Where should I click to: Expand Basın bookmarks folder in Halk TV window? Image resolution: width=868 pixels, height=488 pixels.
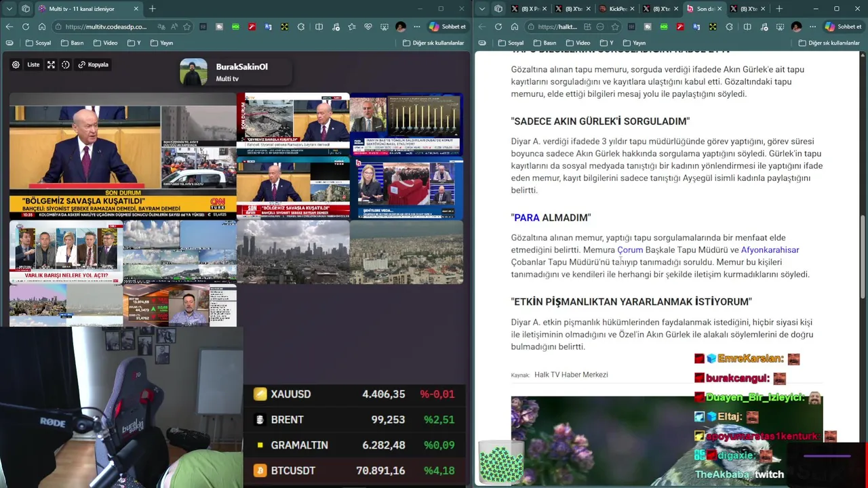pos(545,43)
